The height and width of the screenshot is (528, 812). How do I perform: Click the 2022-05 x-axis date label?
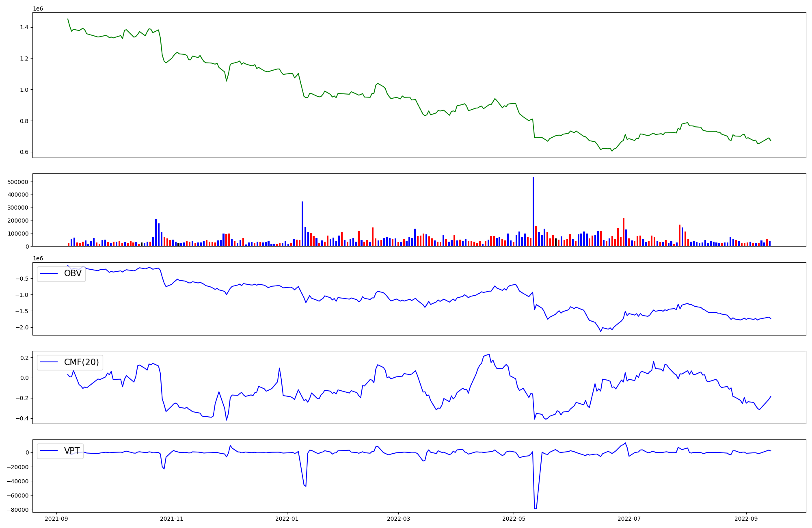pos(514,519)
